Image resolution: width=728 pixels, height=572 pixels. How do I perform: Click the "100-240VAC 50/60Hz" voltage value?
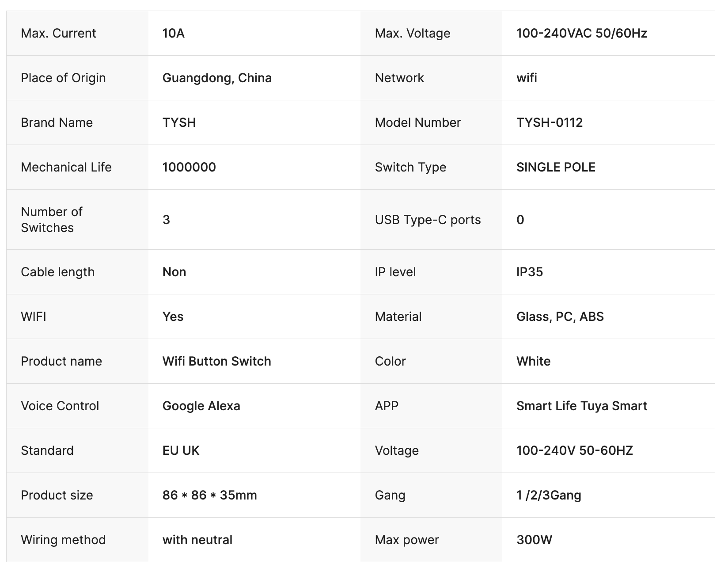pos(581,33)
